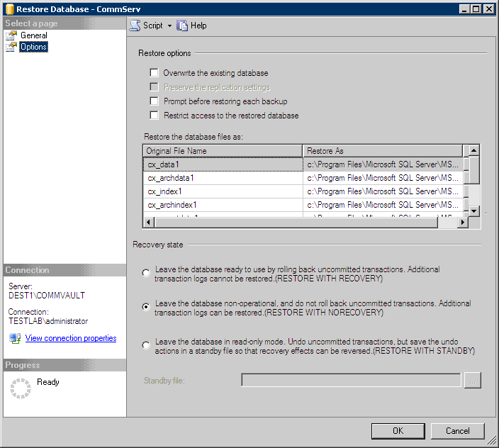Select the cx_archdata1 file row
499x448 pixels.
223,178
